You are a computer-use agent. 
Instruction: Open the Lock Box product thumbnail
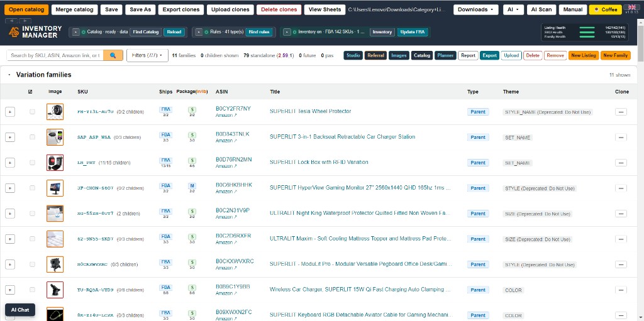coord(55,163)
